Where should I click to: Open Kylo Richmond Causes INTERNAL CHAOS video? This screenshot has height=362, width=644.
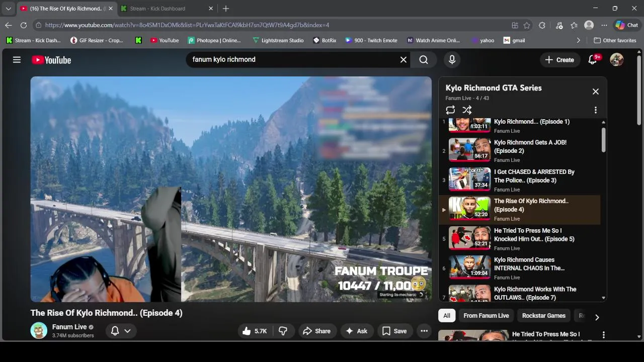click(x=520, y=268)
